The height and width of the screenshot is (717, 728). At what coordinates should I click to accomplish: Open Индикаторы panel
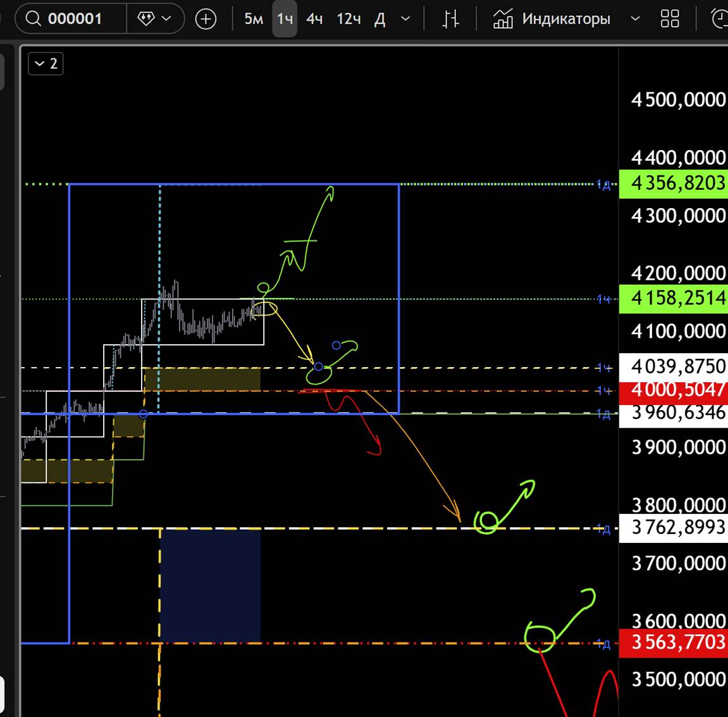552,19
